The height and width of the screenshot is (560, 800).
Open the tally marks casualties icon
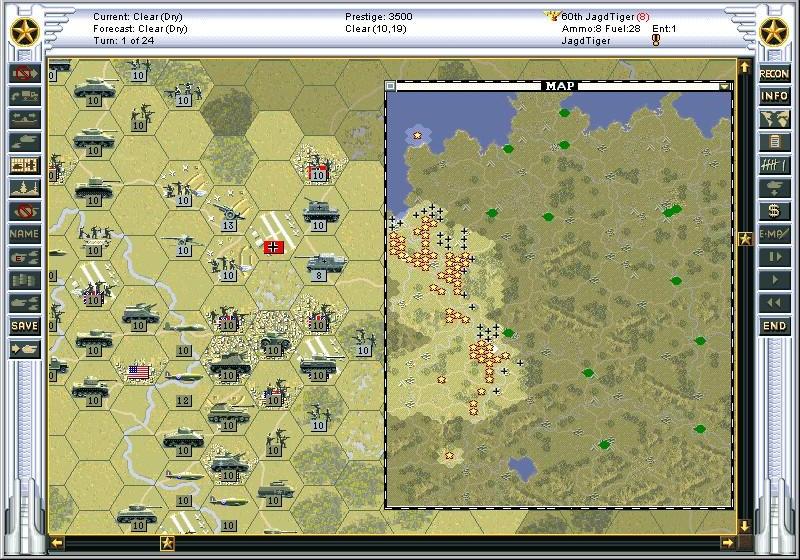[x=774, y=165]
